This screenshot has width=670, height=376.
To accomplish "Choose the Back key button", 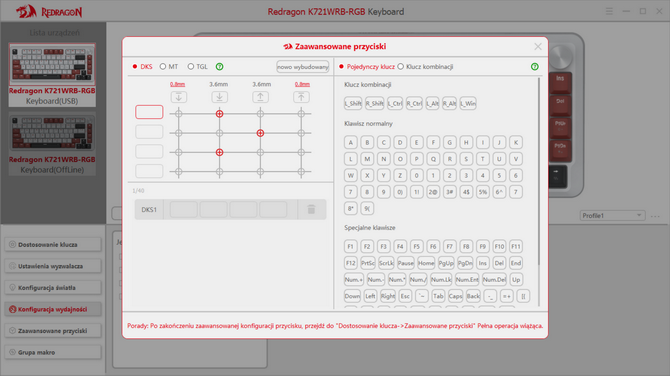I will (473, 296).
